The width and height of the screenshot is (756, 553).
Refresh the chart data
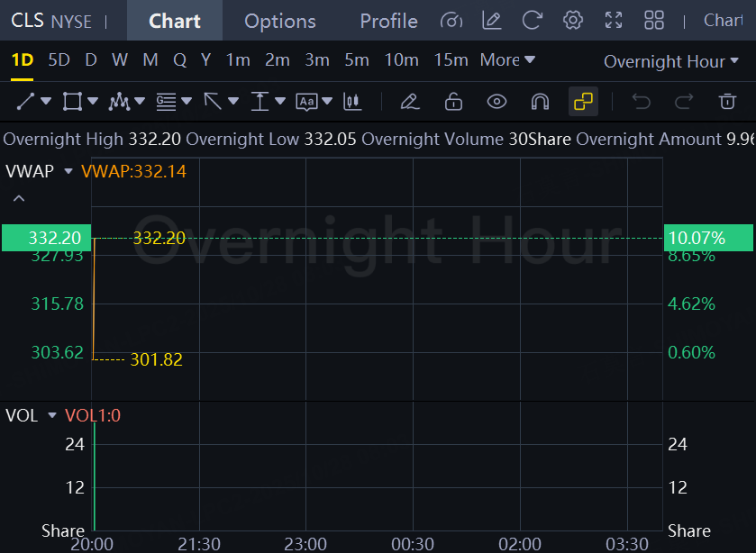[x=533, y=21]
